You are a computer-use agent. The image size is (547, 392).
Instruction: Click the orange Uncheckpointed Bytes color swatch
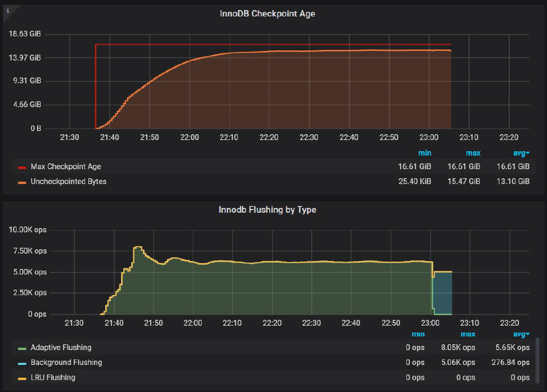22,182
